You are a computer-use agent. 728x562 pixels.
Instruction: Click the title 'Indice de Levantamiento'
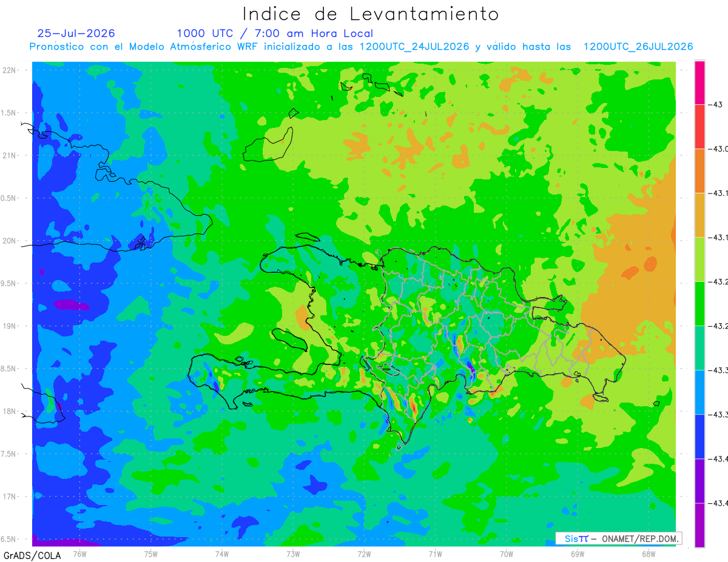(371, 14)
